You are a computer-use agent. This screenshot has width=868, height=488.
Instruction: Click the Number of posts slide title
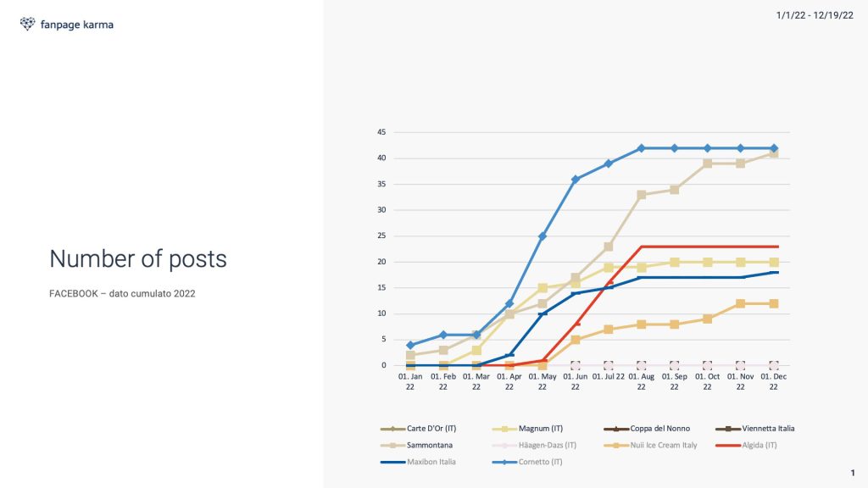(138, 259)
